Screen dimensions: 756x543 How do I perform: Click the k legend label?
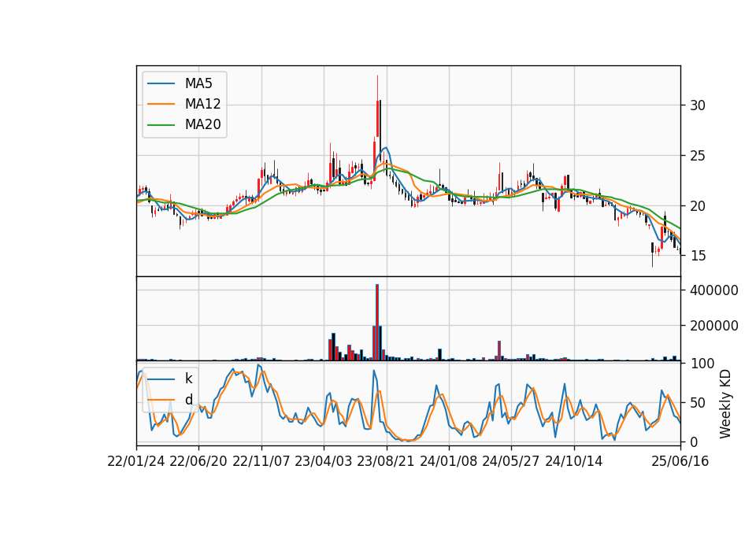point(188,379)
